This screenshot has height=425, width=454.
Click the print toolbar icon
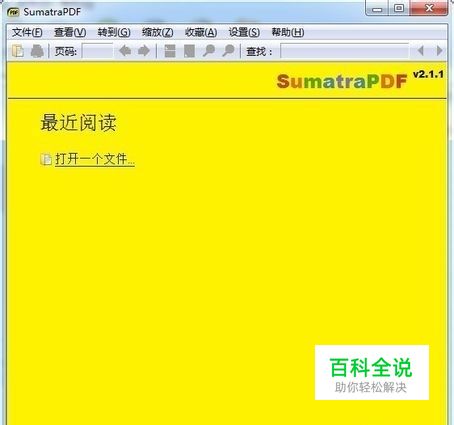(x=37, y=51)
